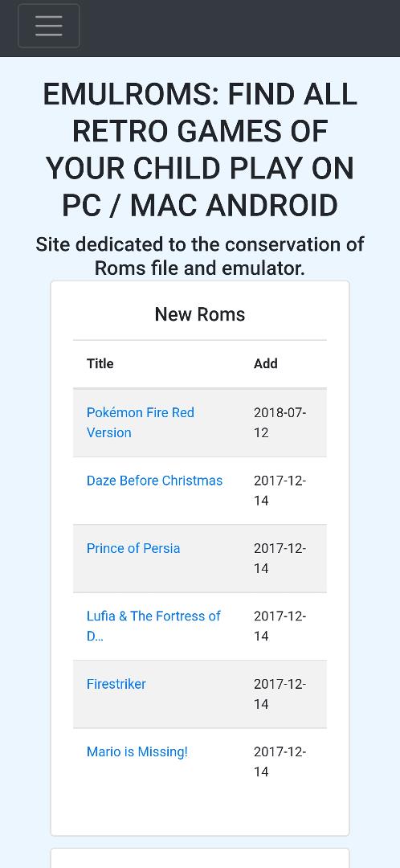Click the partially visible card below New Roms

point(200,858)
